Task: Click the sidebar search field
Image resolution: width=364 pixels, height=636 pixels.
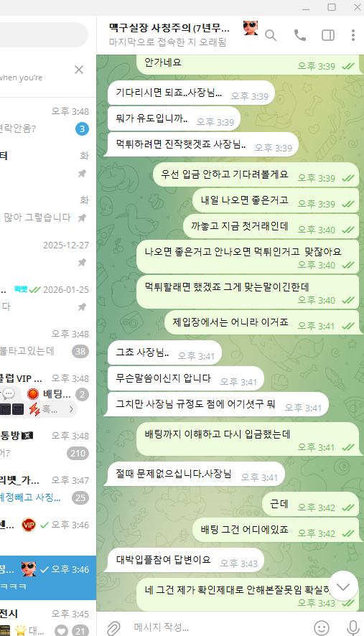Action: click(x=44, y=35)
